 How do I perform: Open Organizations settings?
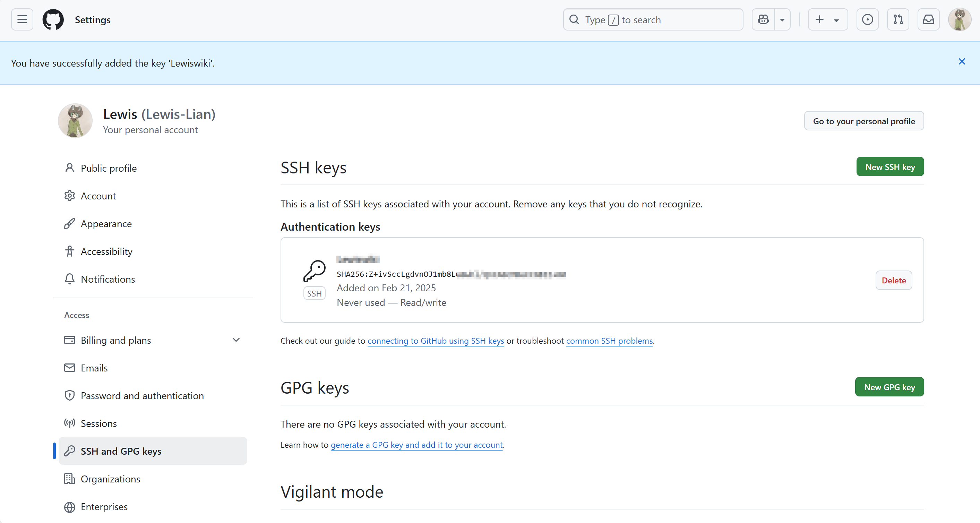coord(153,479)
